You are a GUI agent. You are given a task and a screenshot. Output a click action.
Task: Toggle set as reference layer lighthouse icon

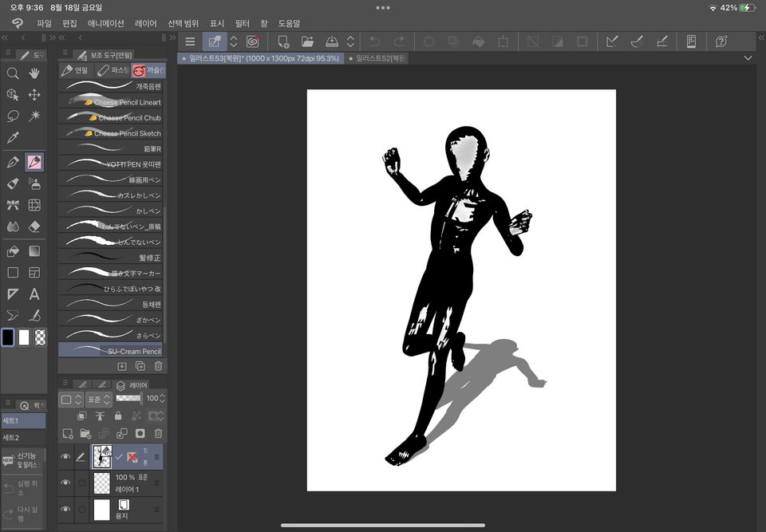pyautogui.click(x=100, y=416)
